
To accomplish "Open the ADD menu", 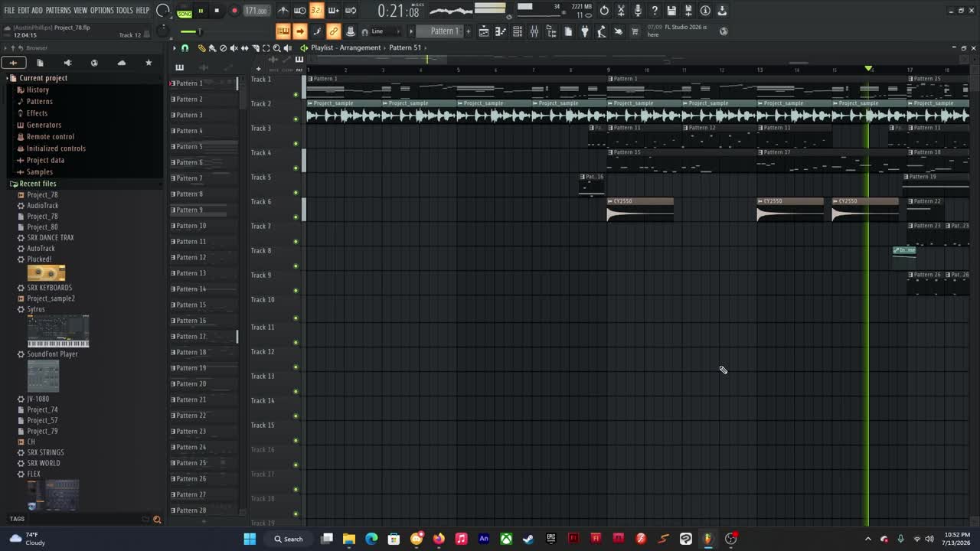I will (37, 10).
